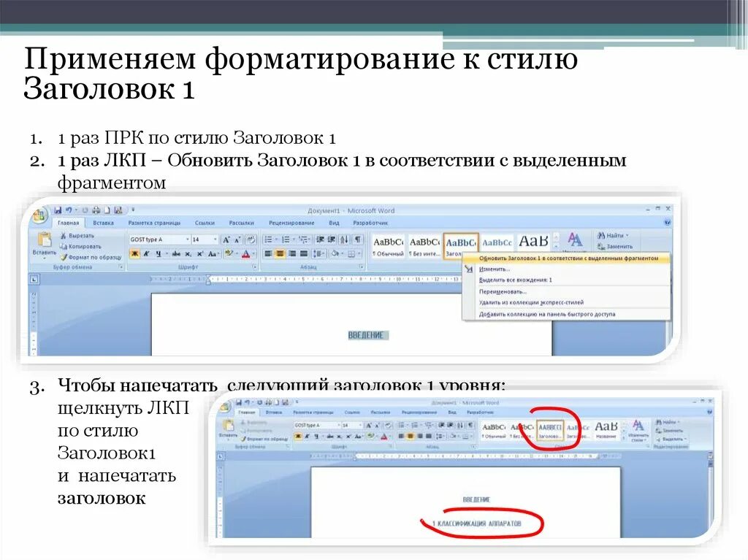Click superscript icon in upper Word ribbon
The height and width of the screenshot is (560, 748).
(x=200, y=254)
